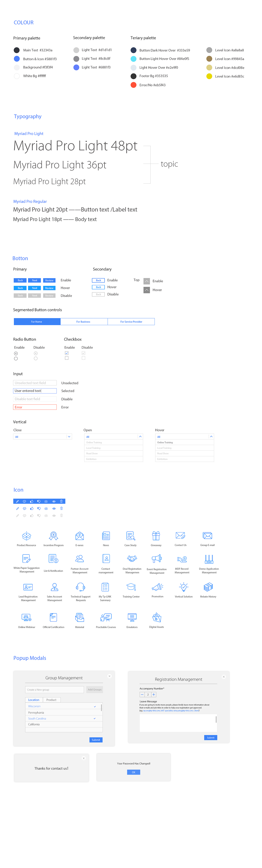The width and height of the screenshot is (262, 868).
Task: Click the white trash icon on blue bar
Action: pos(61,501)
